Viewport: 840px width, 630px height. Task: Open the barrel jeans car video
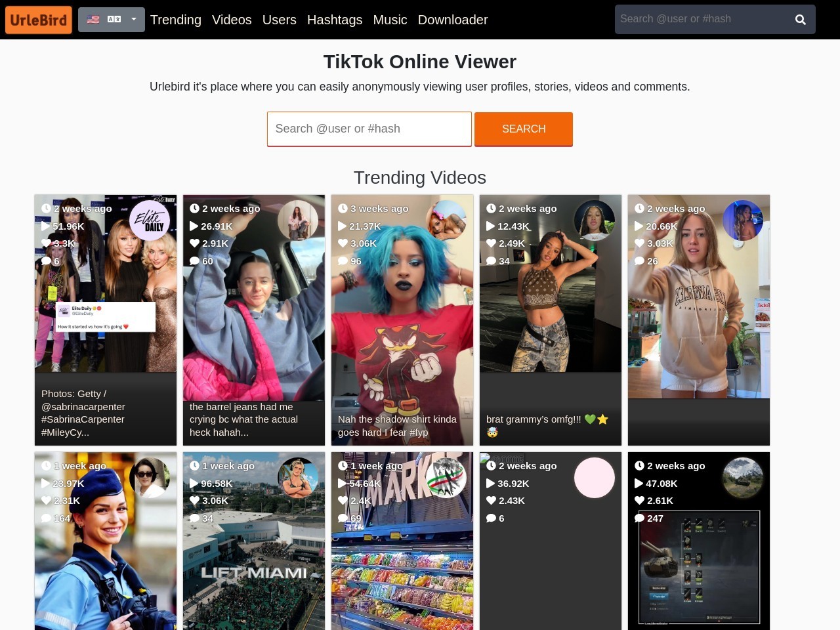(x=254, y=322)
